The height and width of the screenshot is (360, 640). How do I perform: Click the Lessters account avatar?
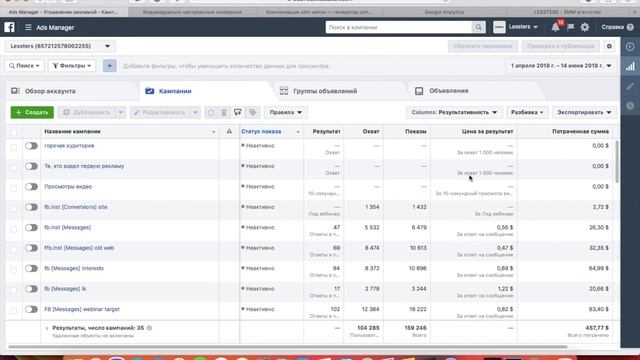coord(499,27)
